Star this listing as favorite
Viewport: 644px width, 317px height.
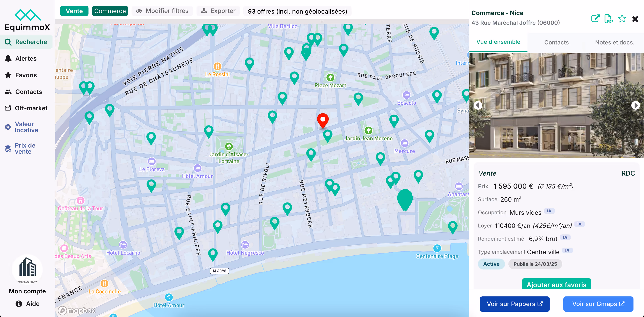tap(622, 19)
